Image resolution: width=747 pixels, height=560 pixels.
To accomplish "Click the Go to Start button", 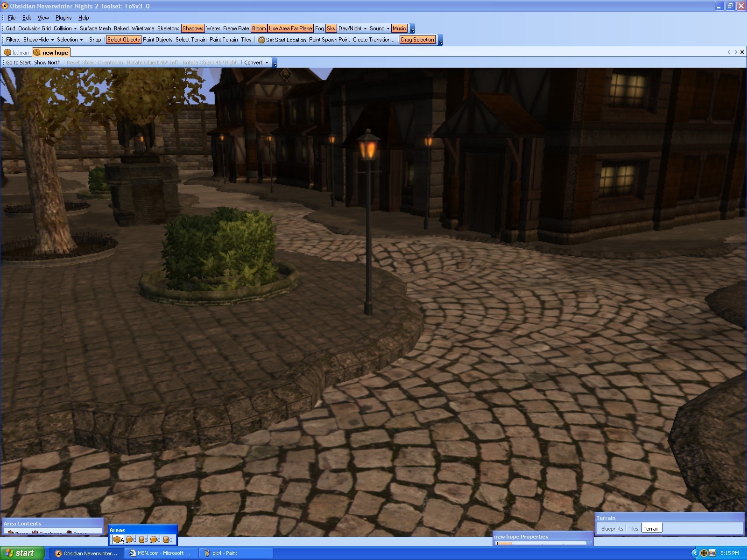I will pos(18,63).
